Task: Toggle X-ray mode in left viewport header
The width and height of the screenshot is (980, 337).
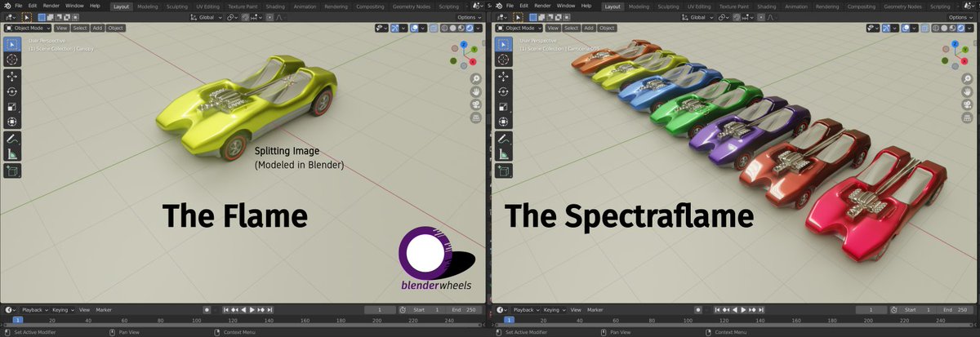Action: click(434, 28)
